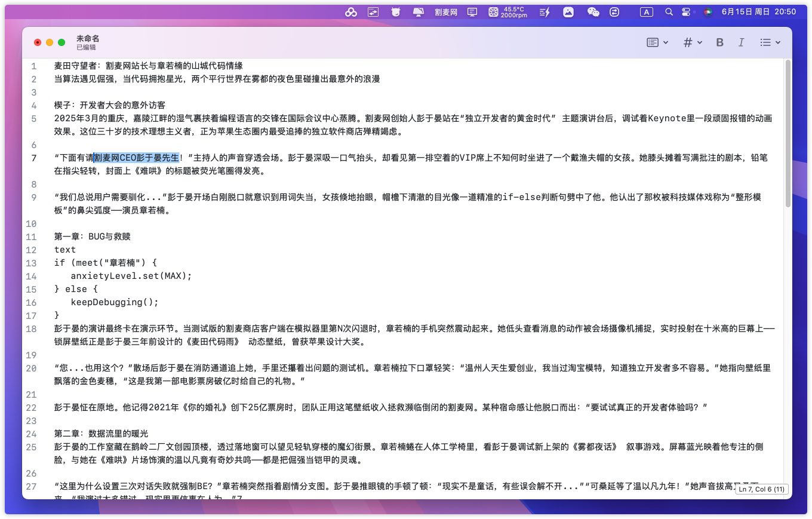Click the screen transfer arrows menu bar icon
Image resolution: width=812 pixels, height=519 pixels.
(x=373, y=11)
